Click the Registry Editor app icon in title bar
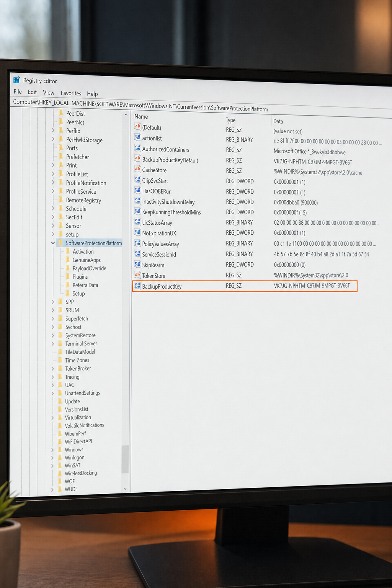392x588 pixels. [16, 80]
